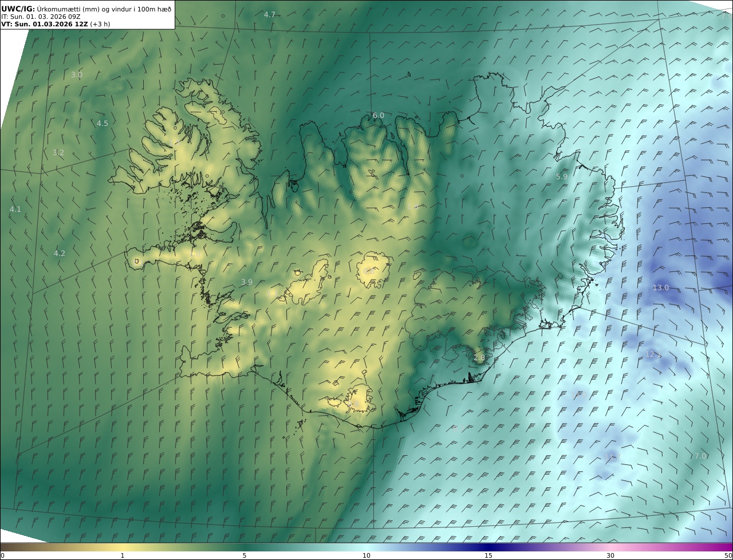
Task: Click the 13.0 value label on map
Action: point(661,287)
